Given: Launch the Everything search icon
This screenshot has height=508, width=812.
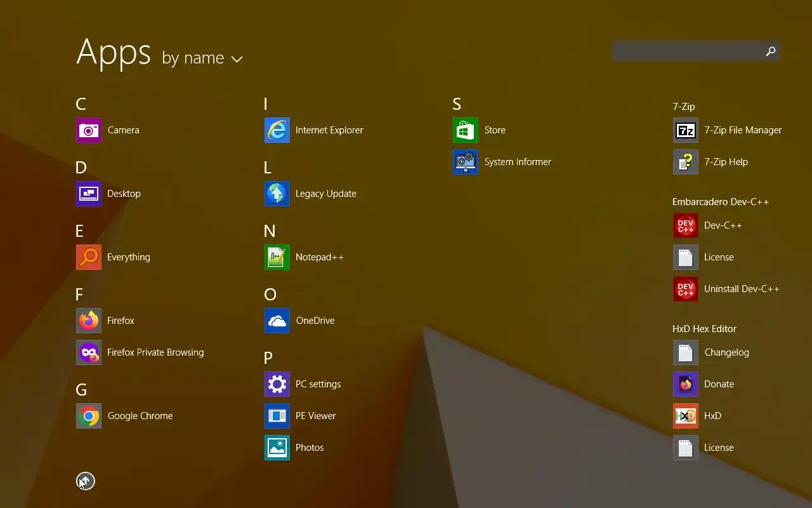Looking at the screenshot, I should [x=89, y=257].
